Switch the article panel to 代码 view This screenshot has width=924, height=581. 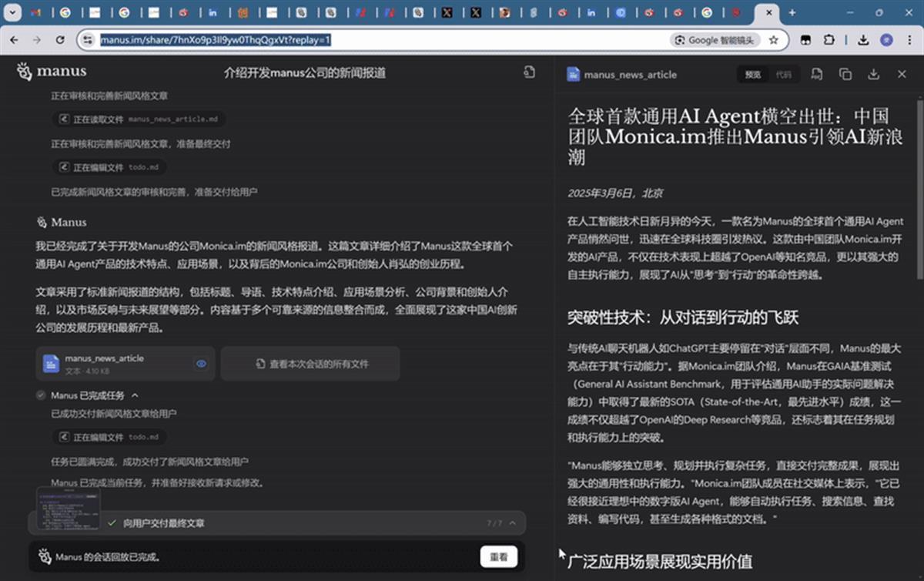pyautogui.click(x=784, y=74)
